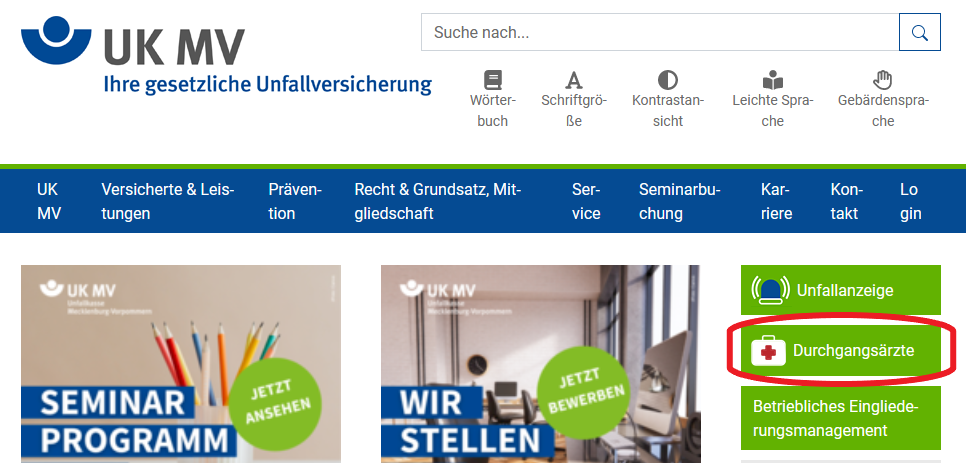Go to Seminarbuchung in navigation
The image size is (966, 463).
(x=680, y=201)
